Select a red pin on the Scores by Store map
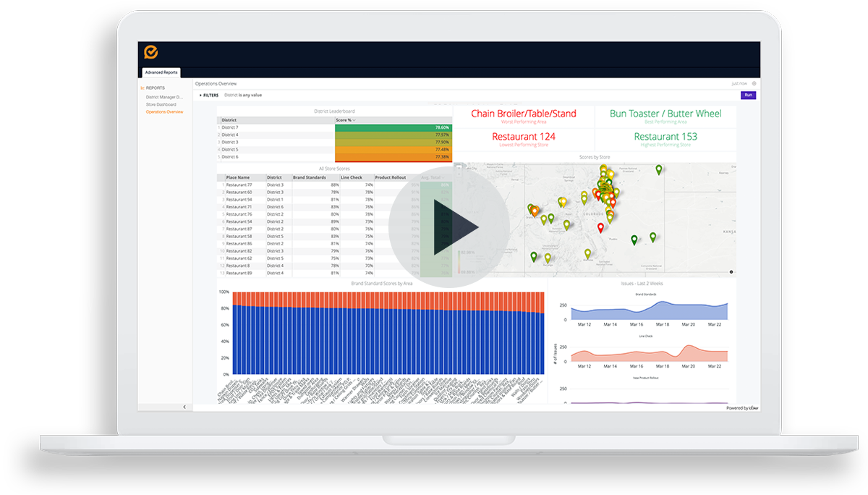Image resolution: width=868 pixels, height=495 pixels. pyautogui.click(x=600, y=227)
